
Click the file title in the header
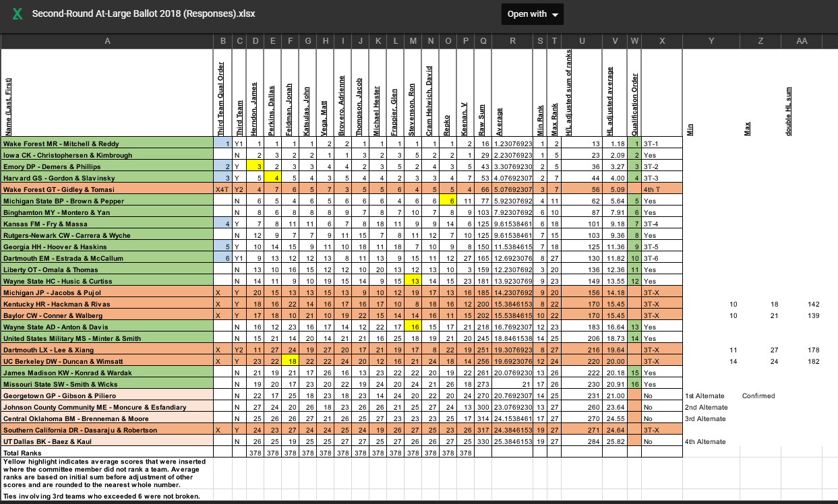coord(144,14)
